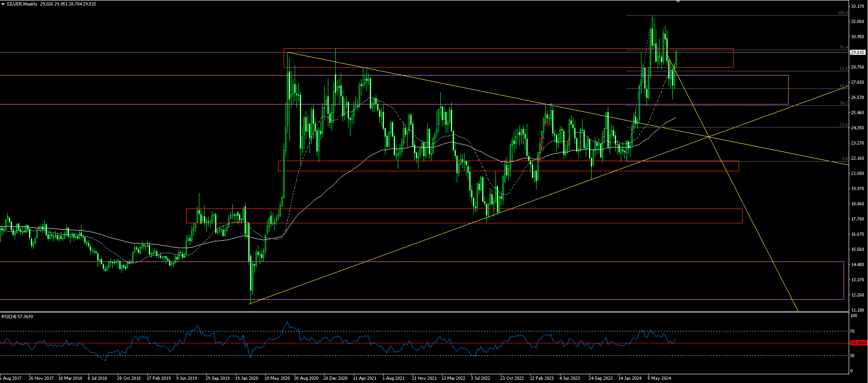
Task: Click the 0.0 Fibonacci level label
Action: [845, 159]
